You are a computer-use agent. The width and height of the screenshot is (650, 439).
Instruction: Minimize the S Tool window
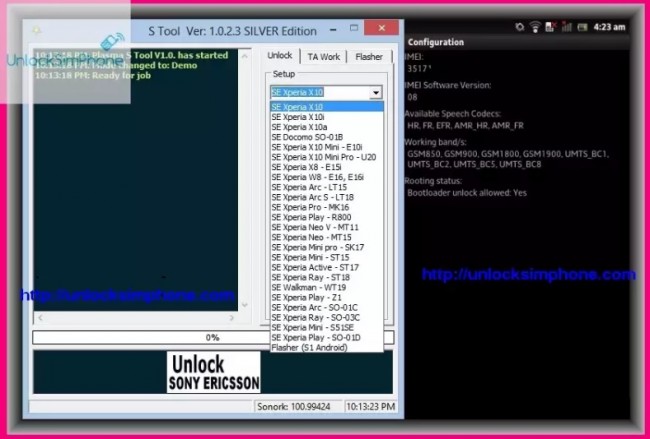333,29
